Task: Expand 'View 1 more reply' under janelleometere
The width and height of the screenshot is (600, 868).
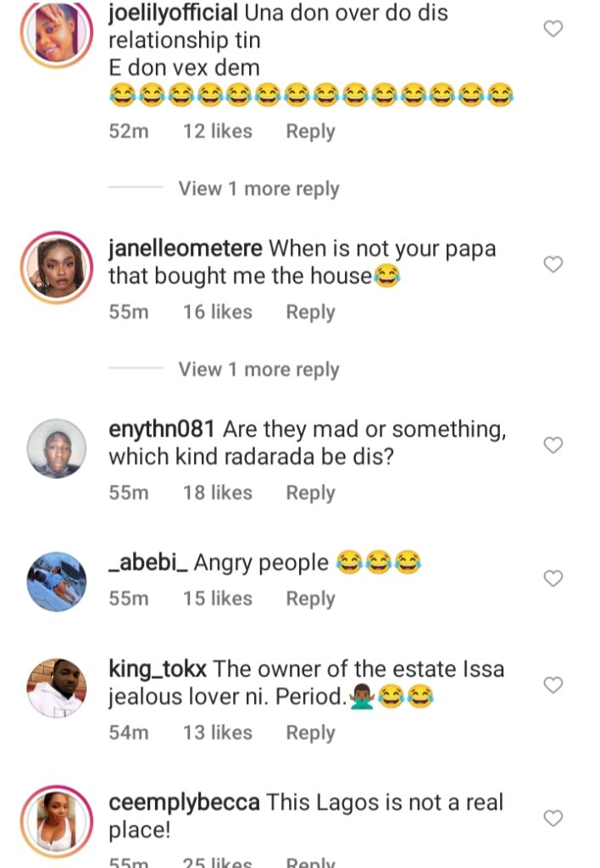Action: tap(258, 369)
